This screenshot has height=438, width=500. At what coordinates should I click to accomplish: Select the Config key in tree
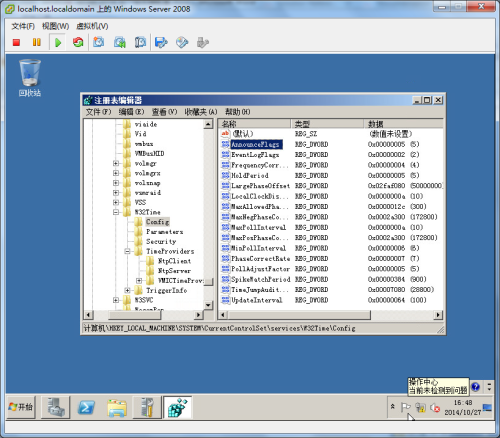click(157, 222)
